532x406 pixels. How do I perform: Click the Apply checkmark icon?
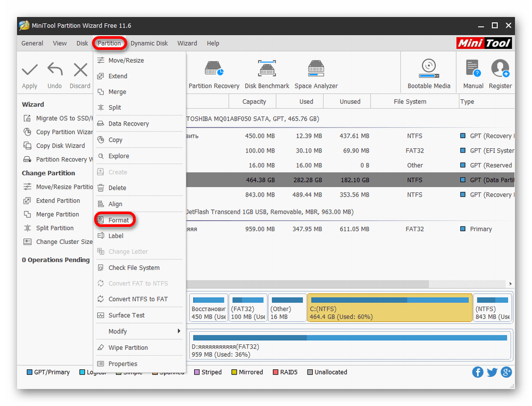29,70
